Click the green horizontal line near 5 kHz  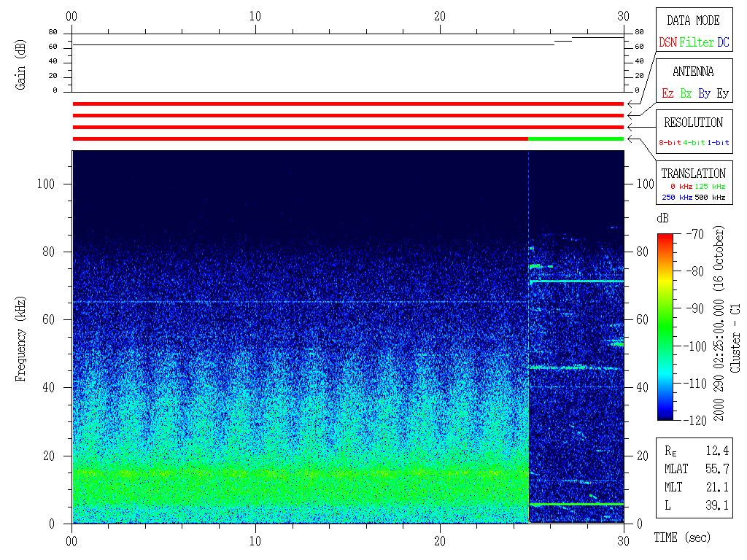[x=576, y=504]
